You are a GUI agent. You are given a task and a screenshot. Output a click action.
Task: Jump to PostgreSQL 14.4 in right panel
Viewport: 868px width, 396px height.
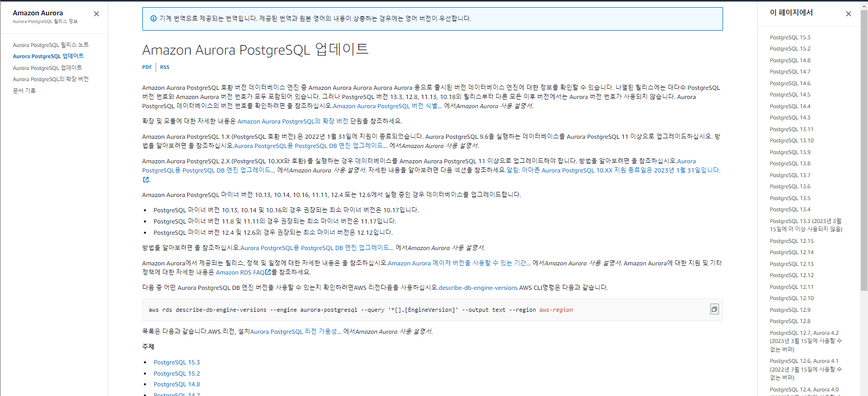tap(790, 106)
